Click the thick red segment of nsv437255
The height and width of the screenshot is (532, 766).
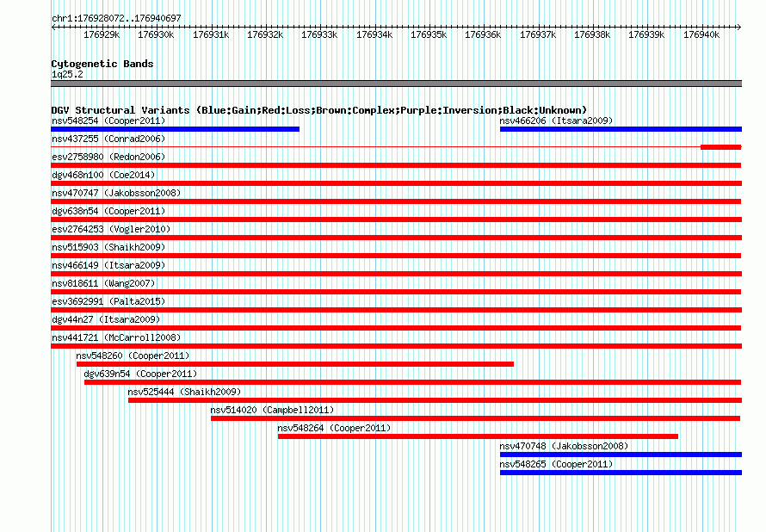point(721,147)
